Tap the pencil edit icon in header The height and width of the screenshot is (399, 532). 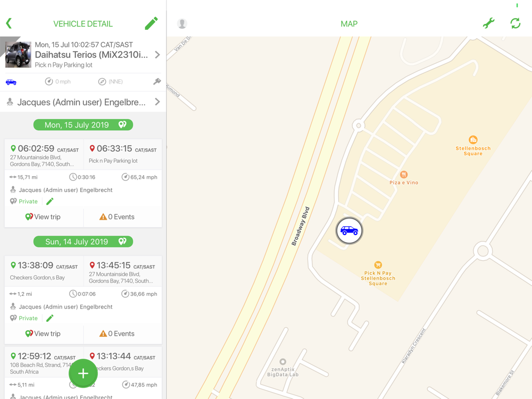[151, 23]
